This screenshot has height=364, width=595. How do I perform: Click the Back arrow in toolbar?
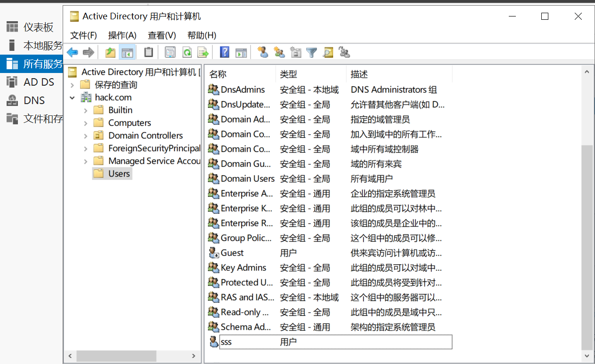72,52
